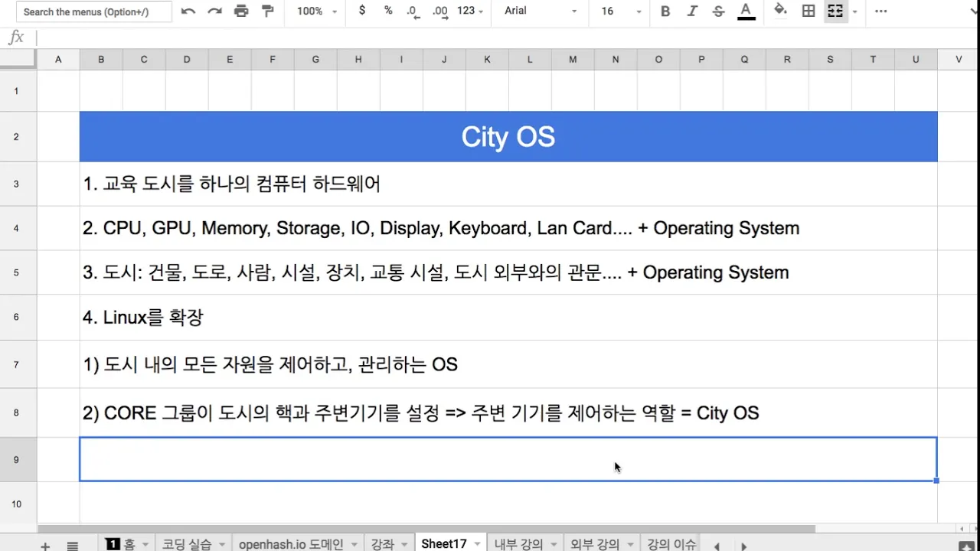Click the Undo arrow icon
Image resolution: width=980 pixels, height=551 pixels.
point(188,11)
